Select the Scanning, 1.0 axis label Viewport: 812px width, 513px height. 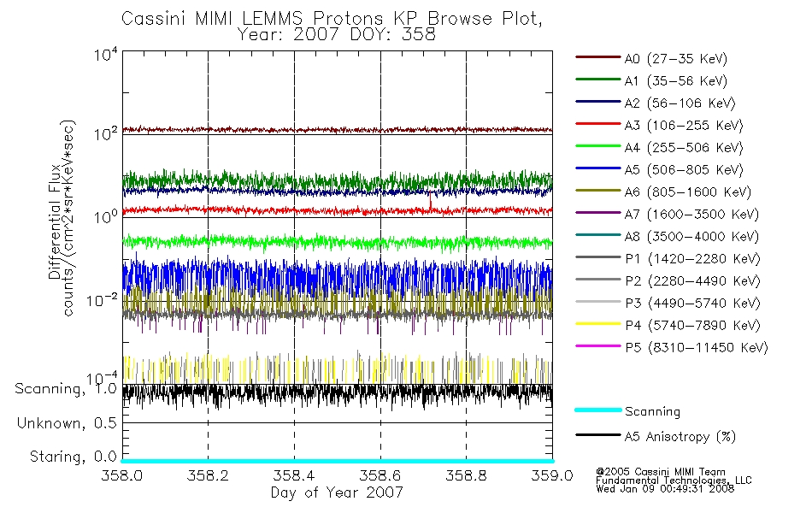point(66,389)
